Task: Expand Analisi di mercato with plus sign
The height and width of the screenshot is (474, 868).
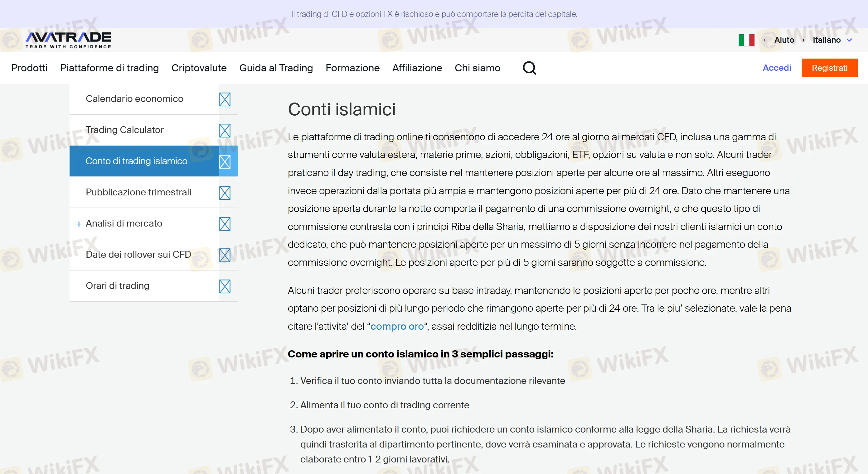Action: point(79,224)
